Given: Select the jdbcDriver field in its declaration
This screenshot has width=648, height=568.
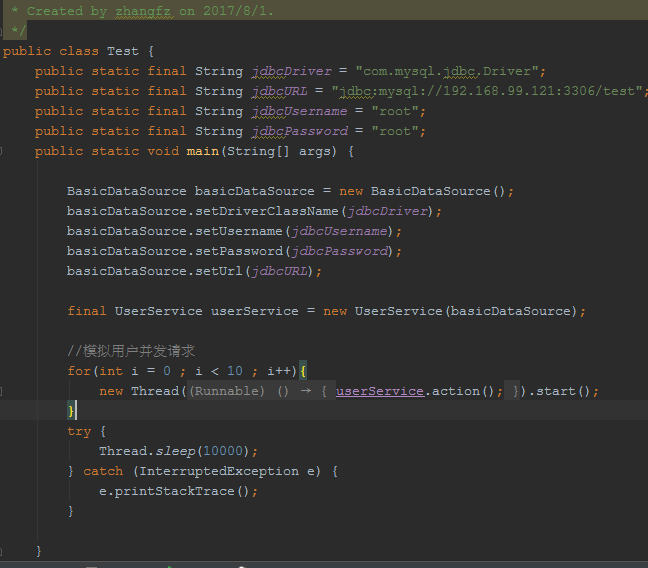Looking at the screenshot, I should click(292, 72).
